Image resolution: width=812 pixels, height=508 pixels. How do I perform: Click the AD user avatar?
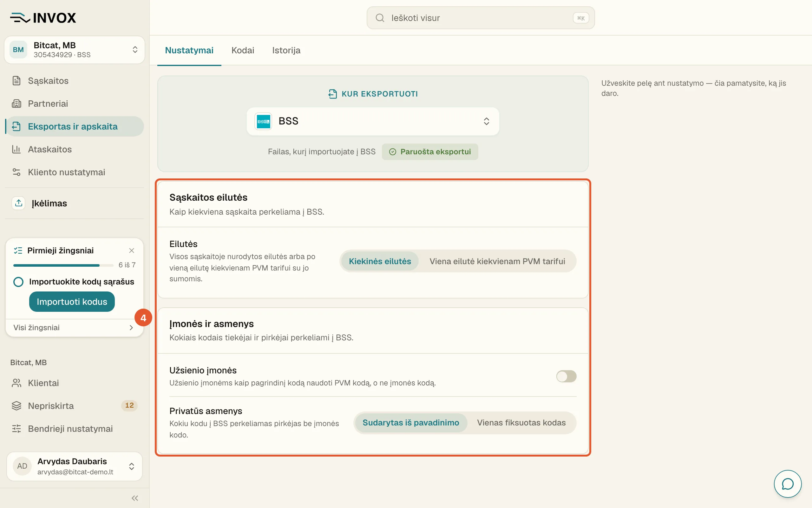coord(22,466)
